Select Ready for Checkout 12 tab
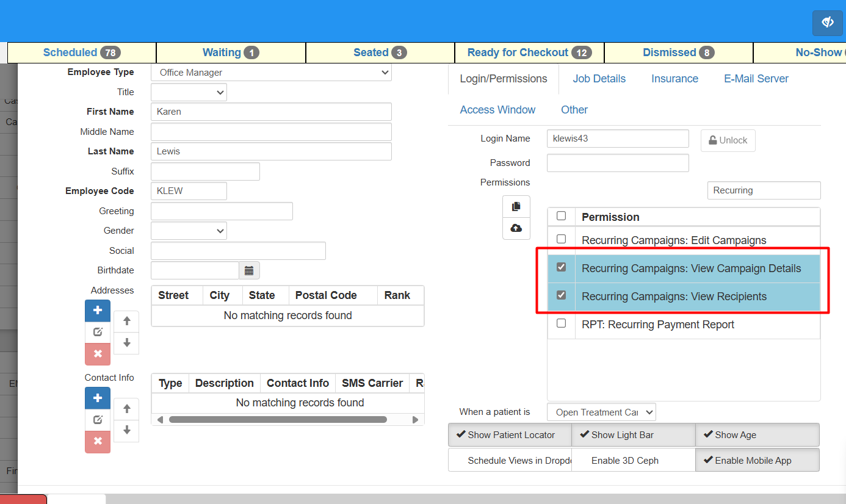846x504 pixels. pos(529,52)
